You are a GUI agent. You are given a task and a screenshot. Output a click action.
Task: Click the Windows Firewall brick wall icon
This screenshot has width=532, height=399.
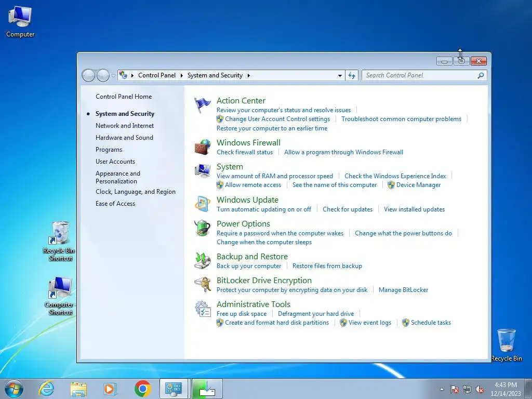[203, 147]
